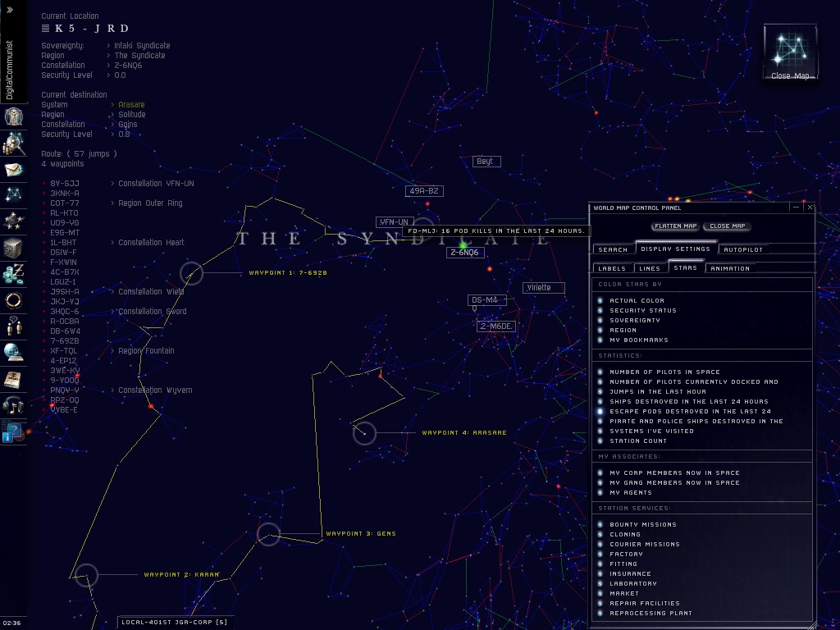Screen dimensions: 840x630
Task: Open the Help question mark icon
Action: tap(13, 431)
